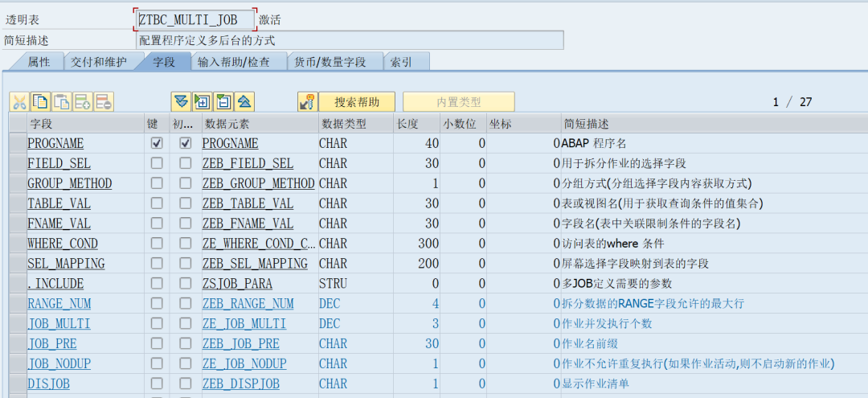Enable key checkbox for FIELD_SEL
This screenshot has height=398, width=868.
(x=157, y=163)
